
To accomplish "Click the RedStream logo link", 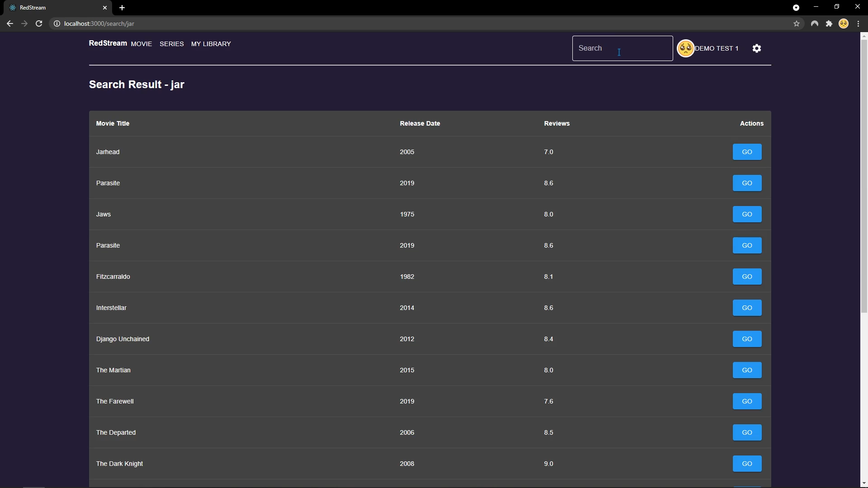I will point(108,43).
